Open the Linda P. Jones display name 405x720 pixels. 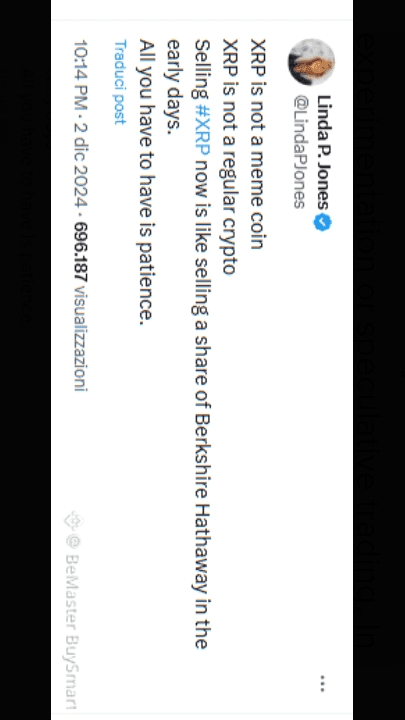pos(324,152)
